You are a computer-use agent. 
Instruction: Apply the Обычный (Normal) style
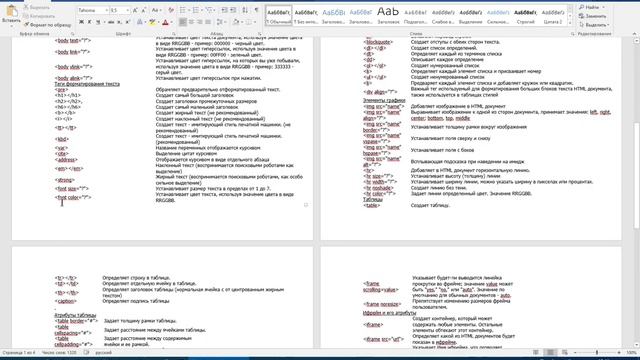click(279, 16)
